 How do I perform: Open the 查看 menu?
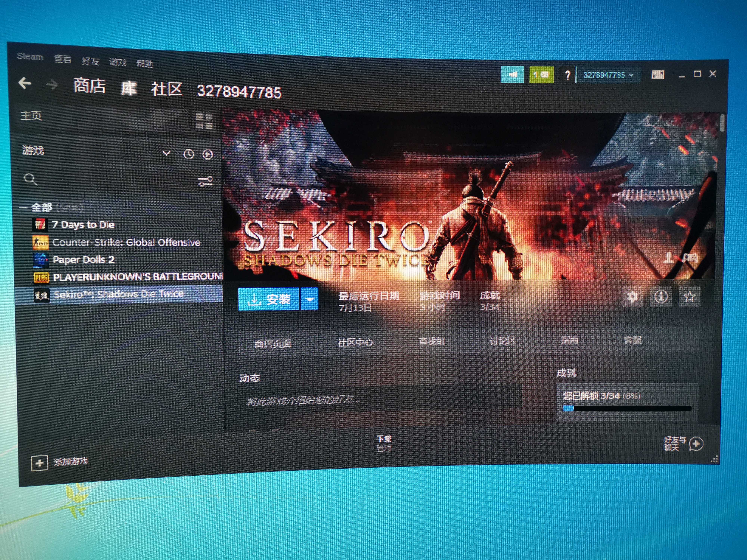click(63, 59)
